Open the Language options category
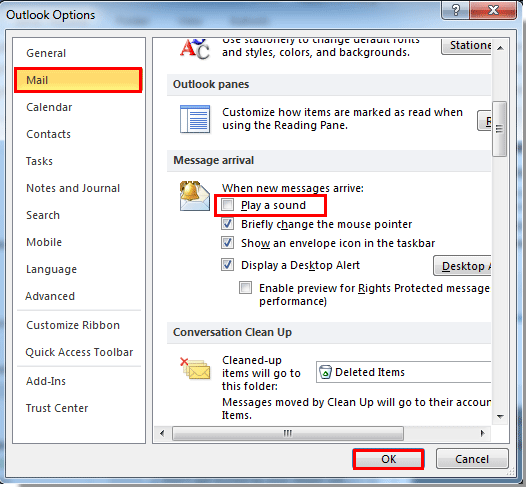The height and width of the screenshot is (487, 526). pyautogui.click(x=79, y=269)
